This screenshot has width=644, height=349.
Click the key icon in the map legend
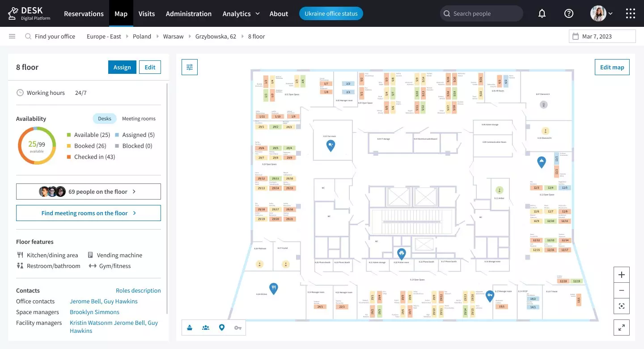pos(237,328)
